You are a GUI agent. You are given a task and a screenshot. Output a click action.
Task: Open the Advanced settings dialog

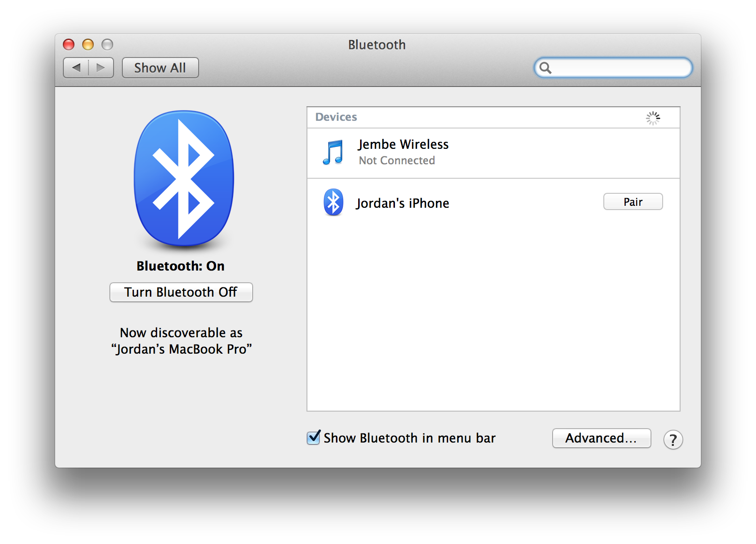[601, 438]
